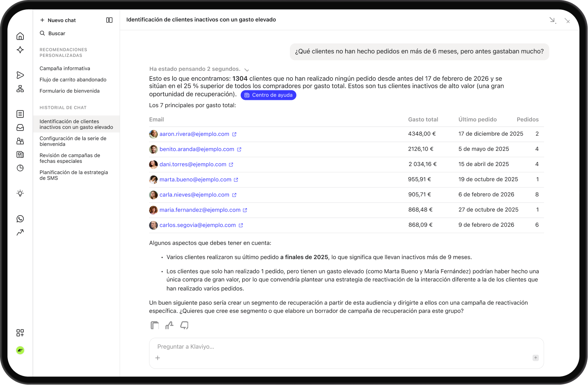Open the apps grid add icon
588x385 pixels.
20,333
